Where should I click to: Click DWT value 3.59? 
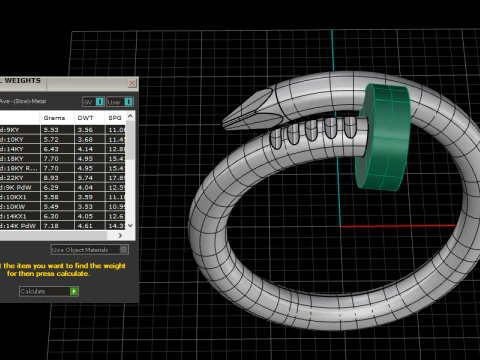pyautogui.click(x=85, y=197)
